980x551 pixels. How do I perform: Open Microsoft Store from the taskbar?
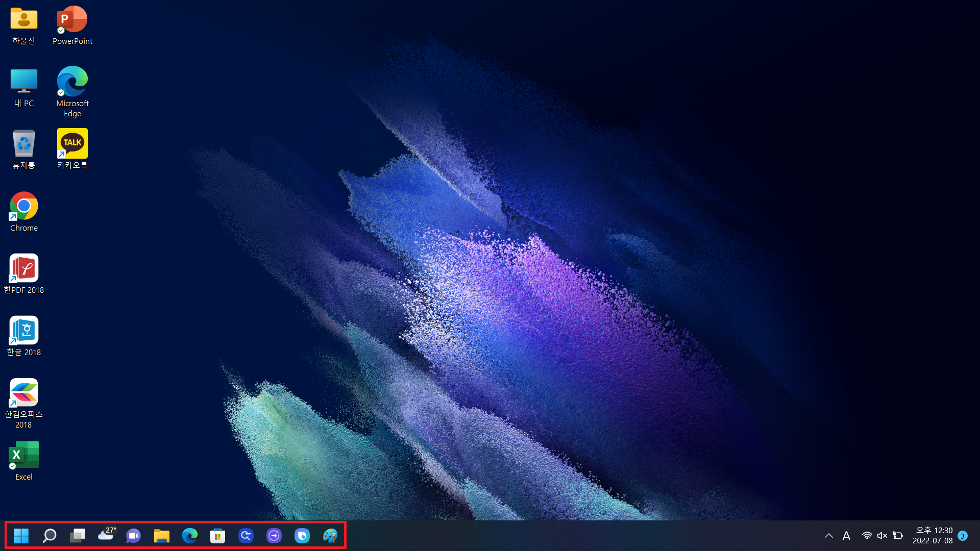click(x=218, y=536)
